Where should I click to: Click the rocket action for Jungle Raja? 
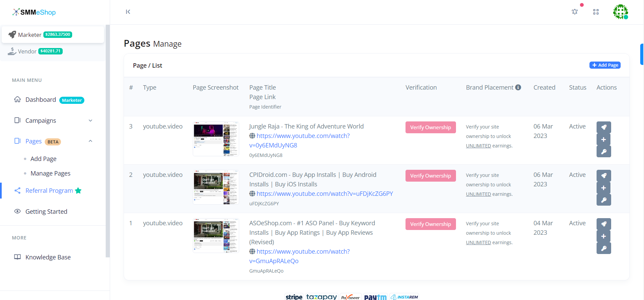(604, 127)
